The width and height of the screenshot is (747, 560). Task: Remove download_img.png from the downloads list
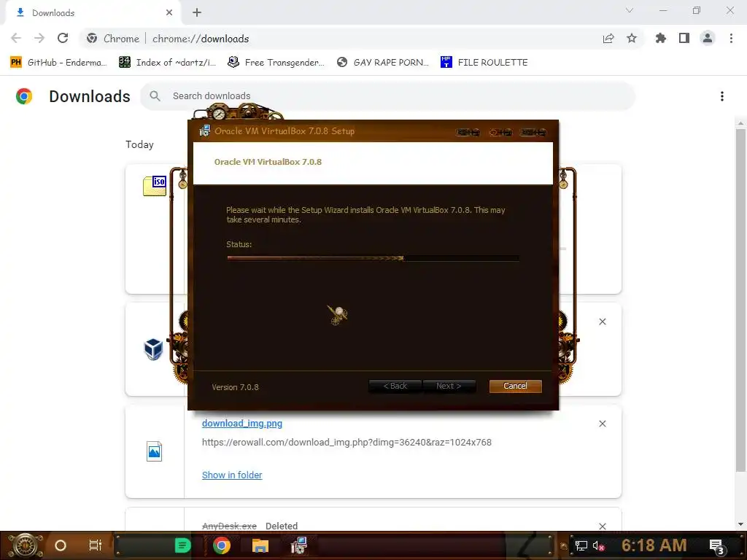click(x=602, y=424)
